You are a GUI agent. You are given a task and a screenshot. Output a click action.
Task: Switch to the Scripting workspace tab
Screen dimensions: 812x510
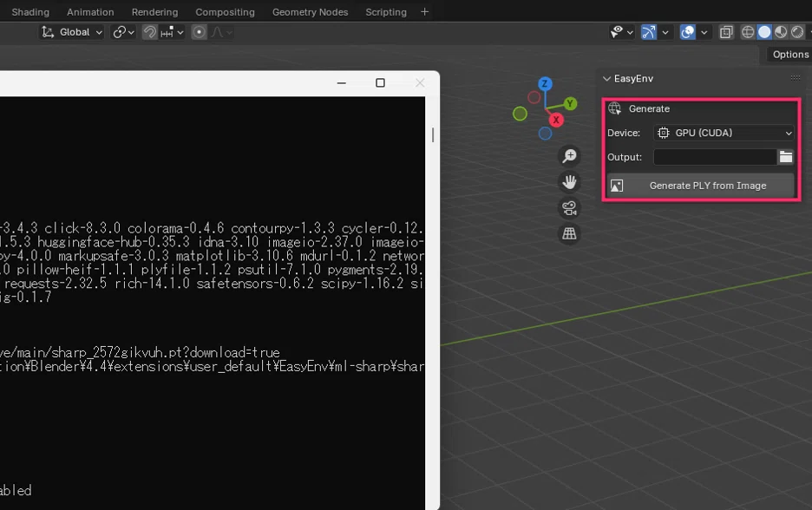[x=386, y=12]
